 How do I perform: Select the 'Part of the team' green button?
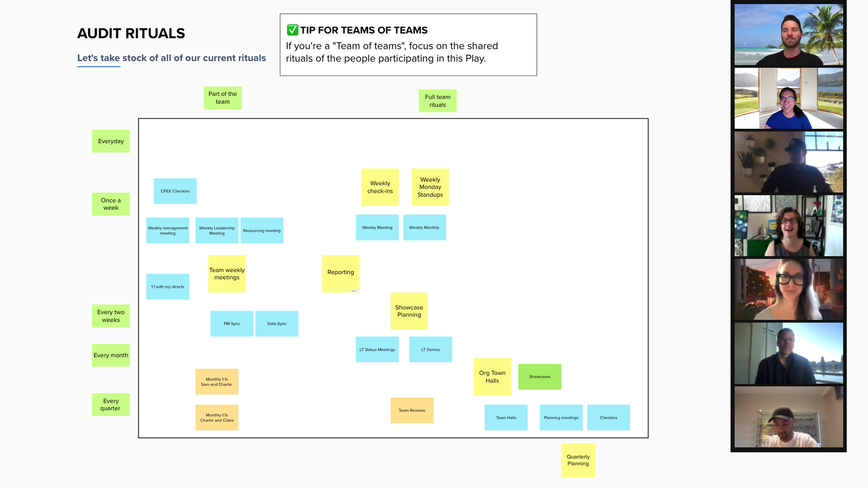[x=222, y=97]
